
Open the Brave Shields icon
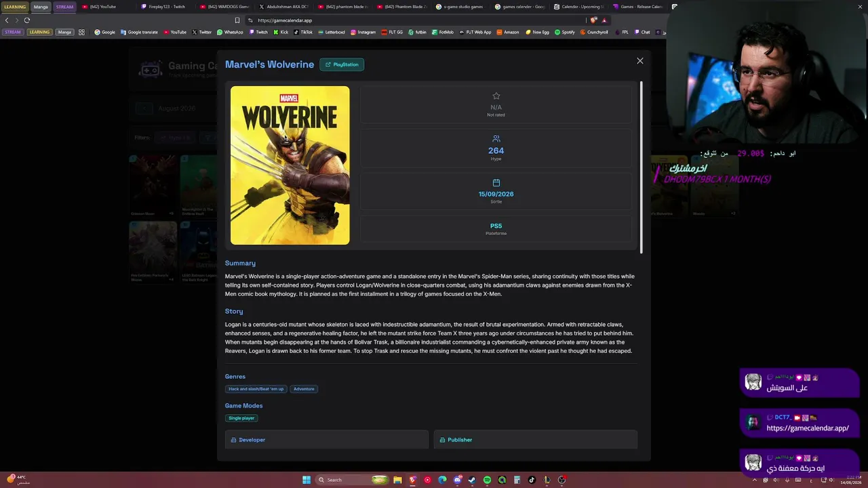[x=593, y=20]
